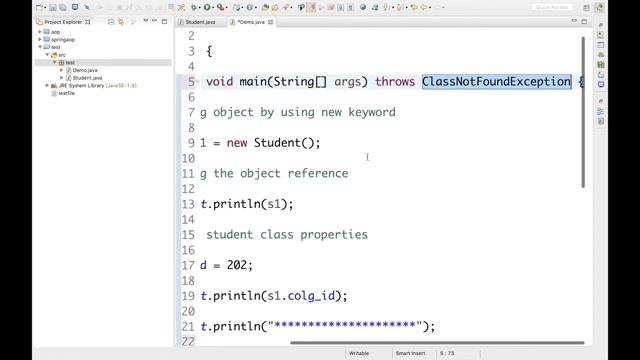Select Student.java in Project Explorer
640x360 pixels.
(x=87, y=78)
